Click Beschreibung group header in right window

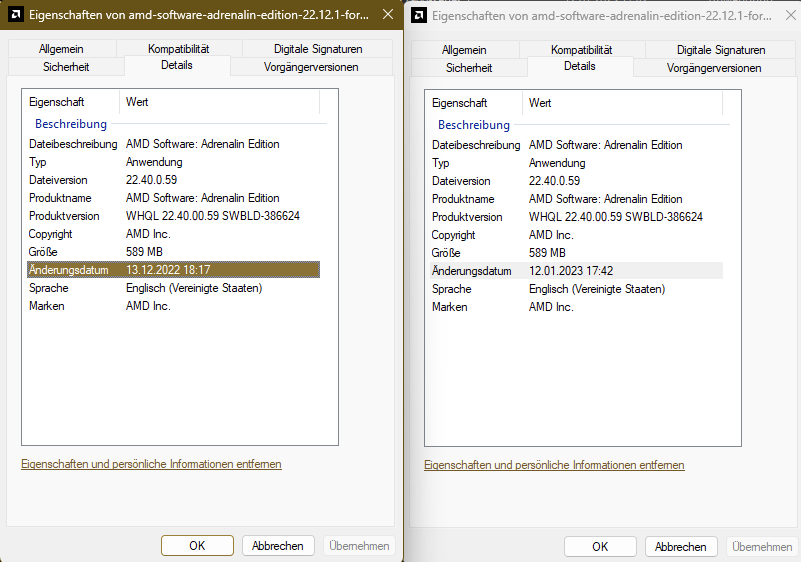pyautogui.click(x=474, y=125)
